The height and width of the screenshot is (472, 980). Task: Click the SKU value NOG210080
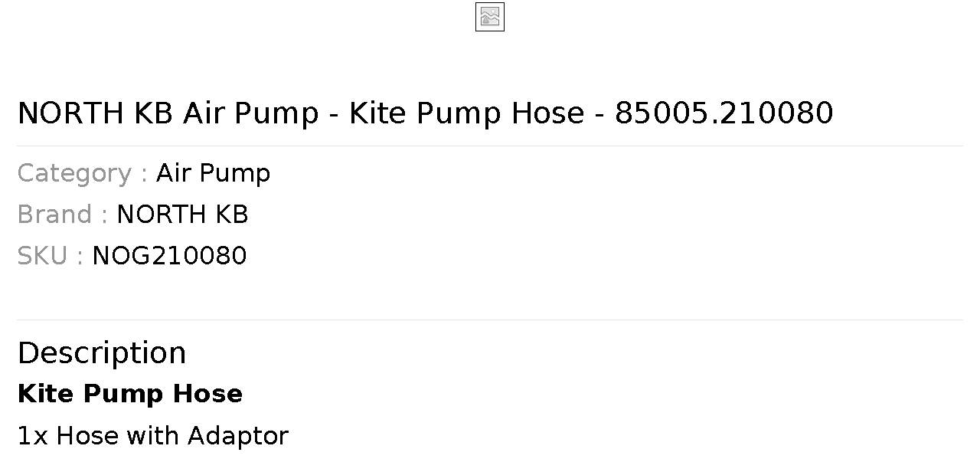point(169,256)
